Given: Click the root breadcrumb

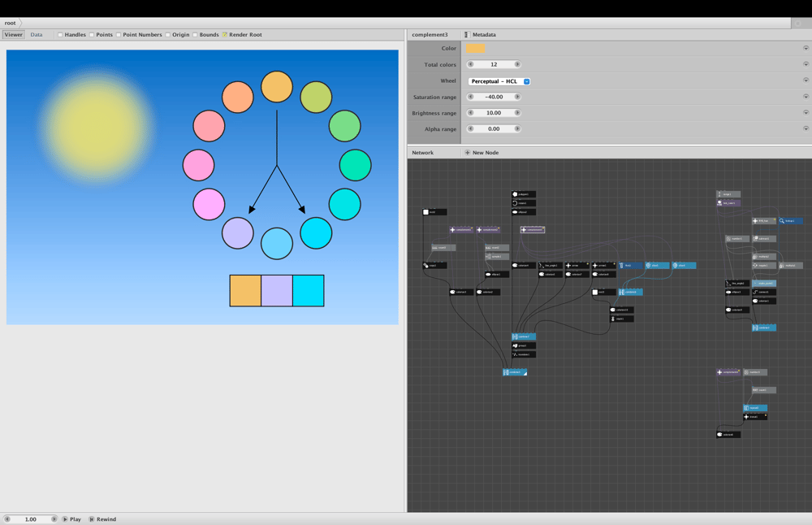Looking at the screenshot, I should tap(10, 23).
